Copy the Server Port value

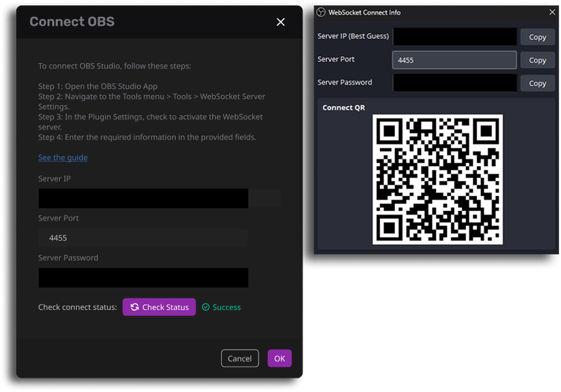(x=538, y=60)
